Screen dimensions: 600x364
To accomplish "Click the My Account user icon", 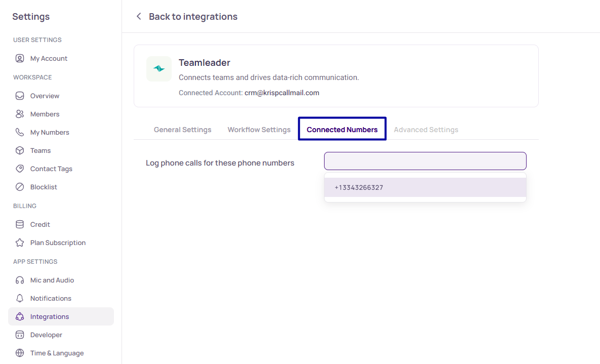I will pos(20,58).
